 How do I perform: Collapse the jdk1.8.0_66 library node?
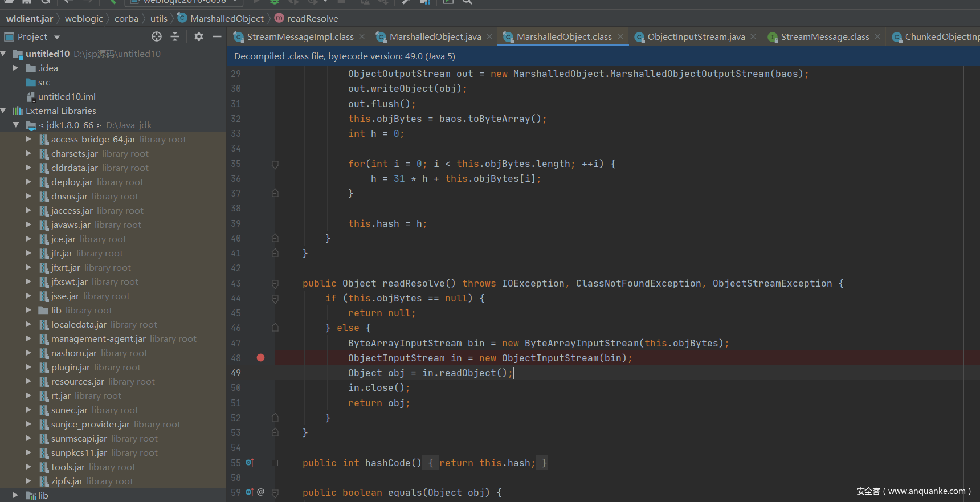16,125
